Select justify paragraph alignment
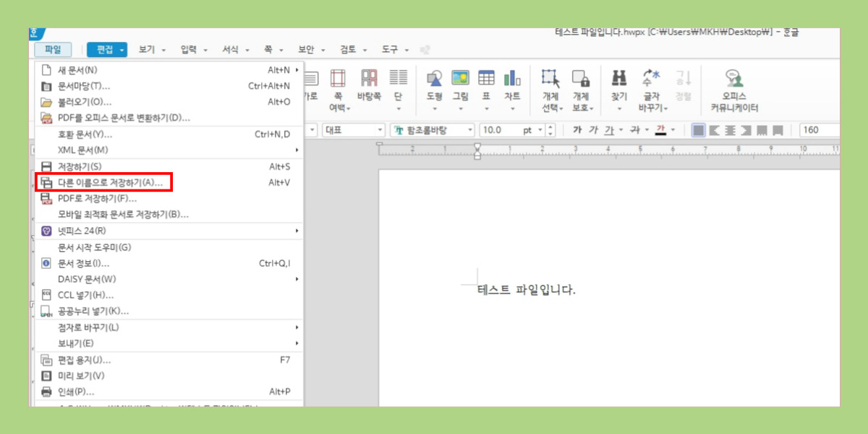868x434 pixels. click(x=699, y=130)
